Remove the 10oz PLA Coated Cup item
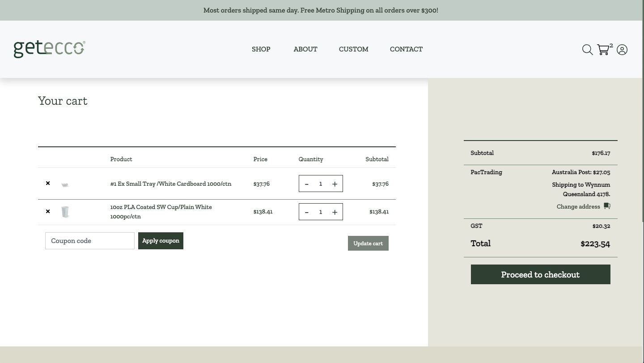The width and height of the screenshot is (644, 363). click(48, 211)
